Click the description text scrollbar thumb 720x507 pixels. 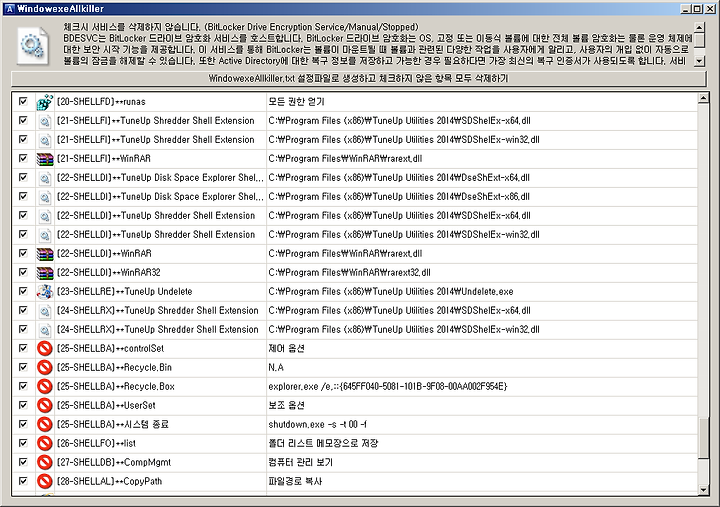click(x=699, y=40)
